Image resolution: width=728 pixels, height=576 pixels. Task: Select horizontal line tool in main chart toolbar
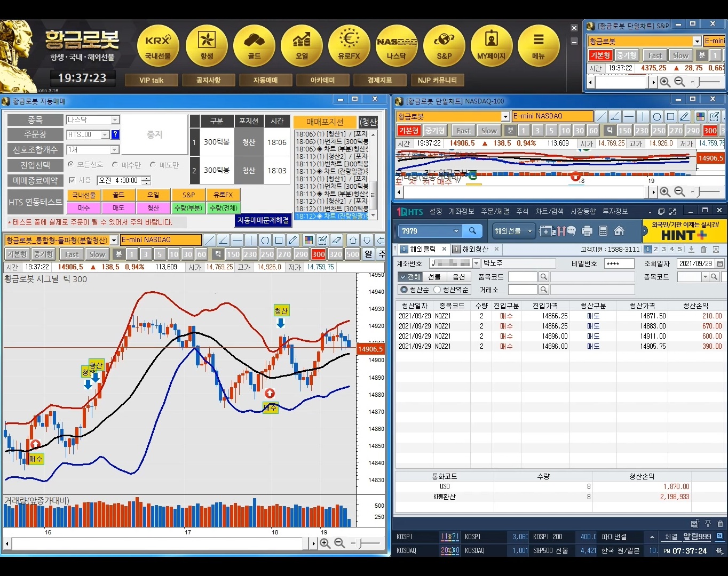click(238, 240)
